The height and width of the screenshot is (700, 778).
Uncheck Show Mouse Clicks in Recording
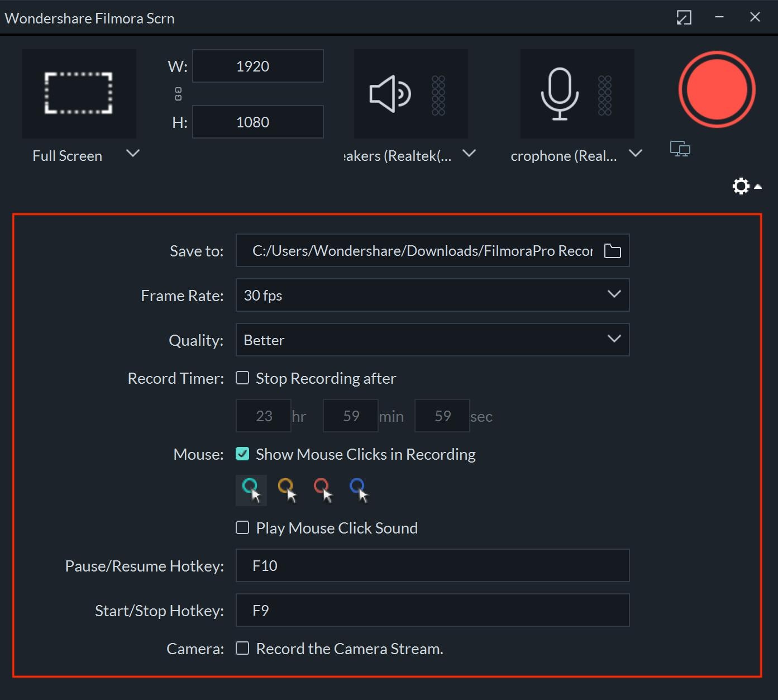pos(242,454)
